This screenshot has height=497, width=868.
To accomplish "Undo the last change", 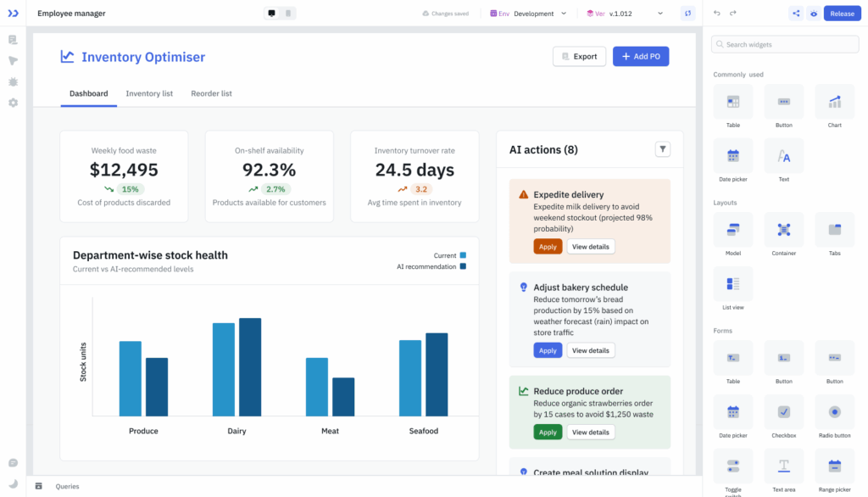I will click(717, 13).
